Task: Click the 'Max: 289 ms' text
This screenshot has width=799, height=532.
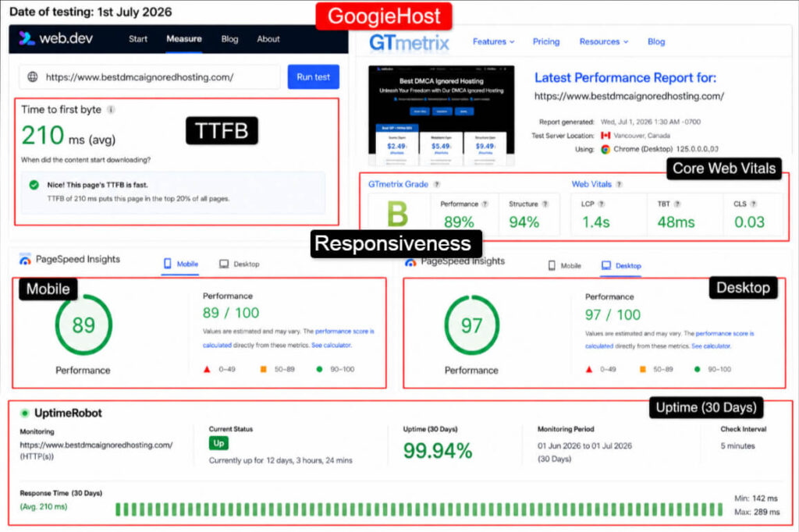Action: (757, 512)
